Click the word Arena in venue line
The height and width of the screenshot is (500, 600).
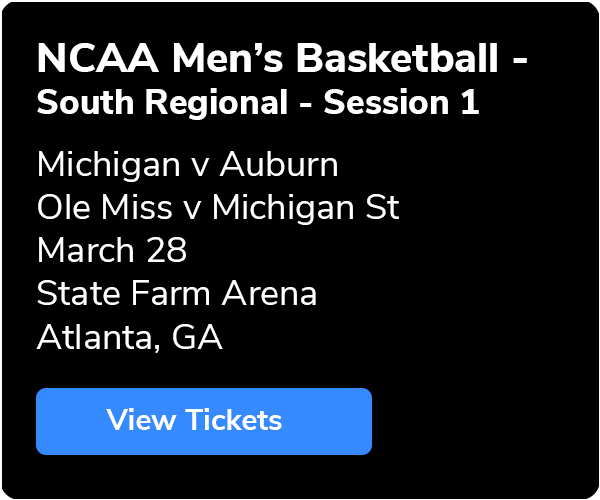tap(269, 293)
